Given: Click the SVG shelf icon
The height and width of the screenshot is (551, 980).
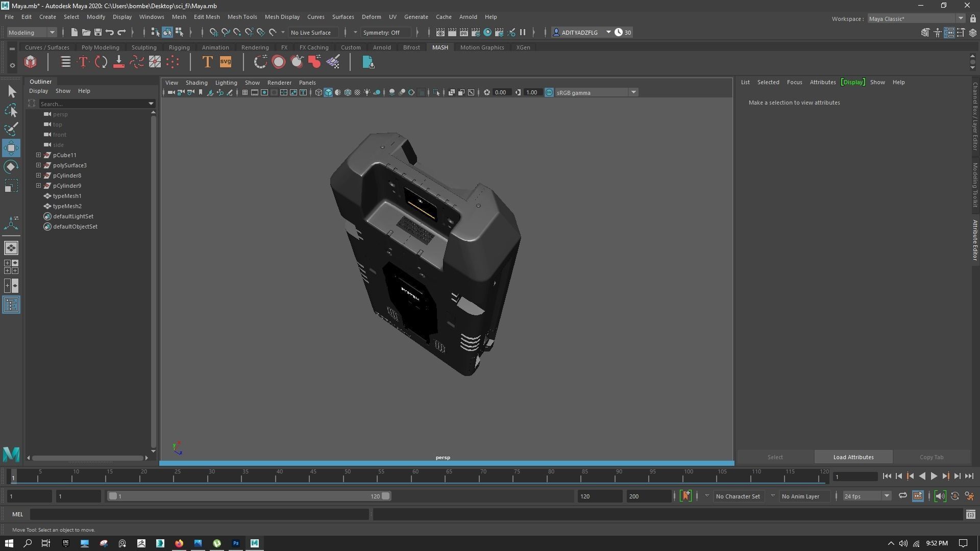Looking at the screenshot, I should tap(225, 62).
